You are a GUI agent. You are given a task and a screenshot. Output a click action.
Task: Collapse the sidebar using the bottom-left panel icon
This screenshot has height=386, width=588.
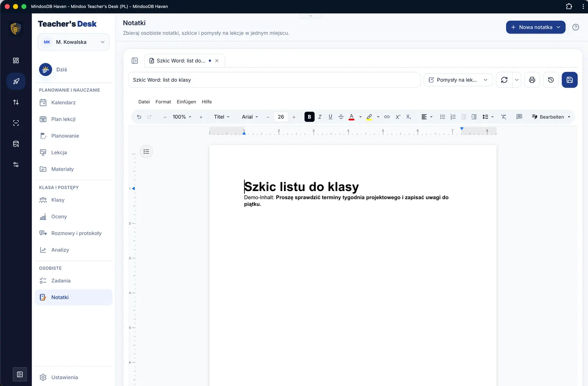pyautogui.click(x=20, y=375)
